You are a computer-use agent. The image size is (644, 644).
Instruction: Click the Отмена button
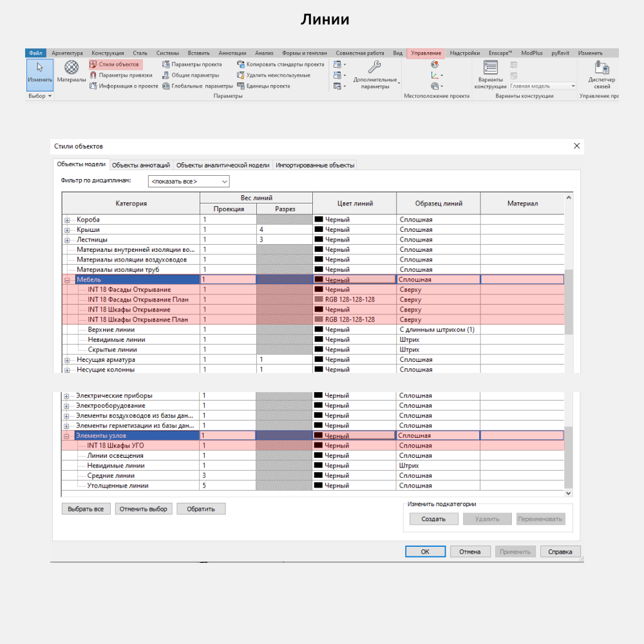pyautogui.click(x=470, y=552)
